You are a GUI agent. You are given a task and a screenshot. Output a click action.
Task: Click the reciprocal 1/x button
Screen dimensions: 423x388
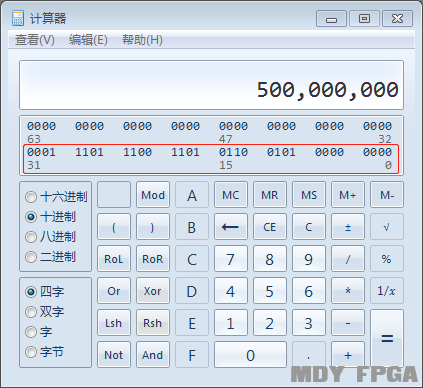387,291
